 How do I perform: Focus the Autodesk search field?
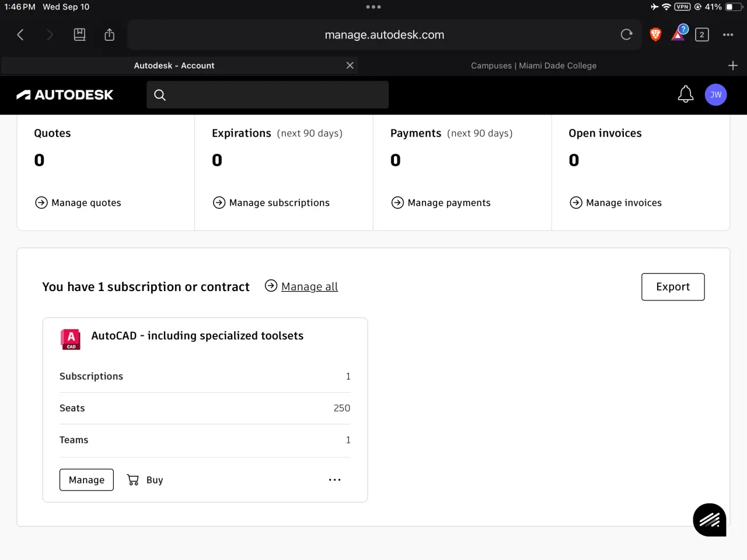point(267,95)
